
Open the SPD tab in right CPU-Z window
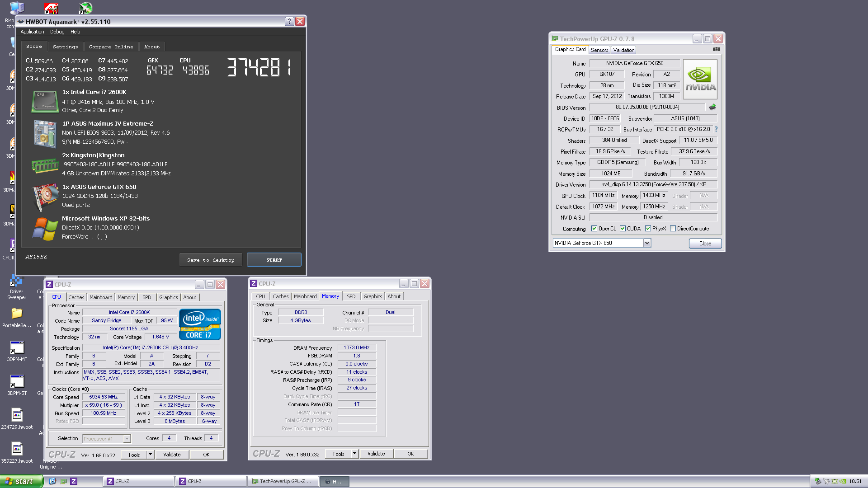[x=351, y=296]
